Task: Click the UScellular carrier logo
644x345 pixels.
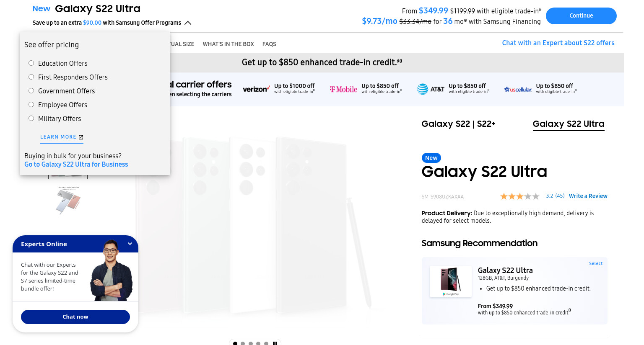Action: (x=518, y=89)
